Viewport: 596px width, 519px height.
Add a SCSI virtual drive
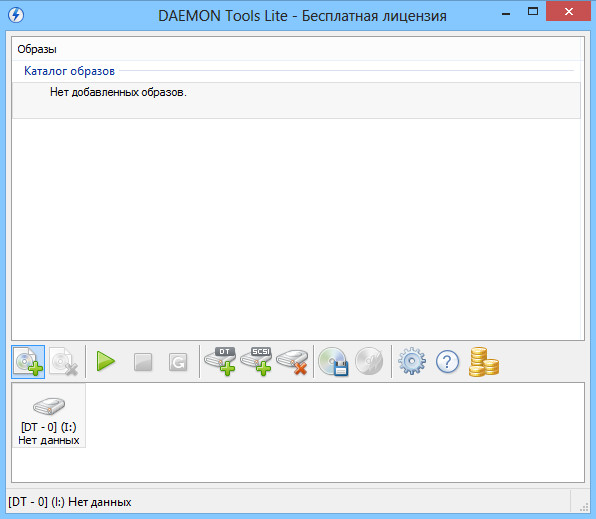pos(256,361)
